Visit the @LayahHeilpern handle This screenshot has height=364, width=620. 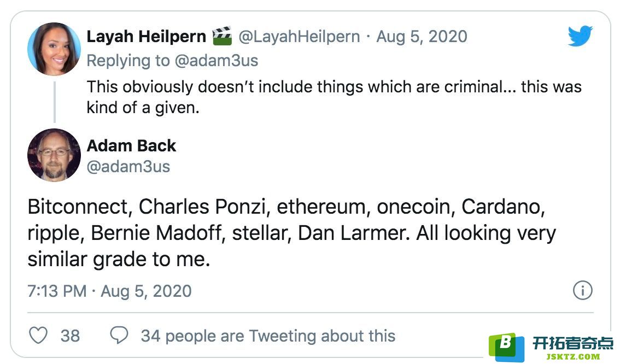[299, 37]
